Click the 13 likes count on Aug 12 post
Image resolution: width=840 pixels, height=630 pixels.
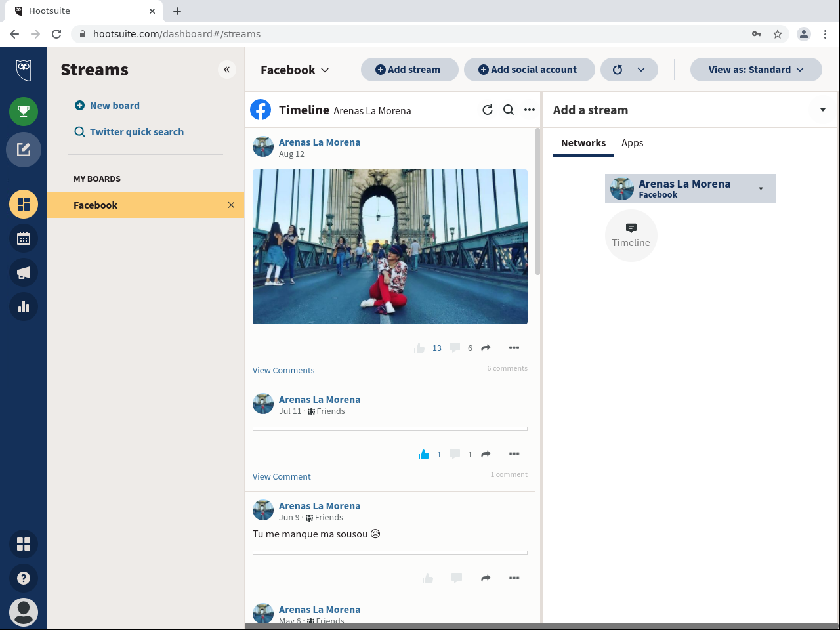(x=437, y=348)
